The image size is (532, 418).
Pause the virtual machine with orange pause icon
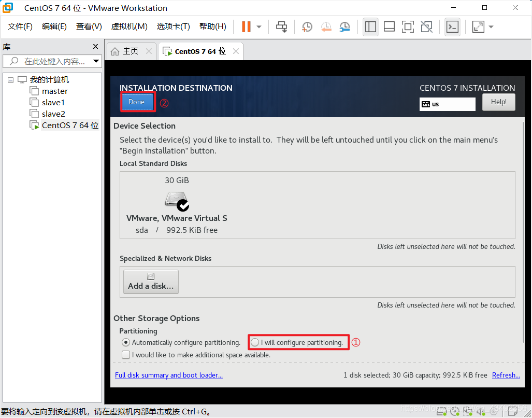coord(246,26)
